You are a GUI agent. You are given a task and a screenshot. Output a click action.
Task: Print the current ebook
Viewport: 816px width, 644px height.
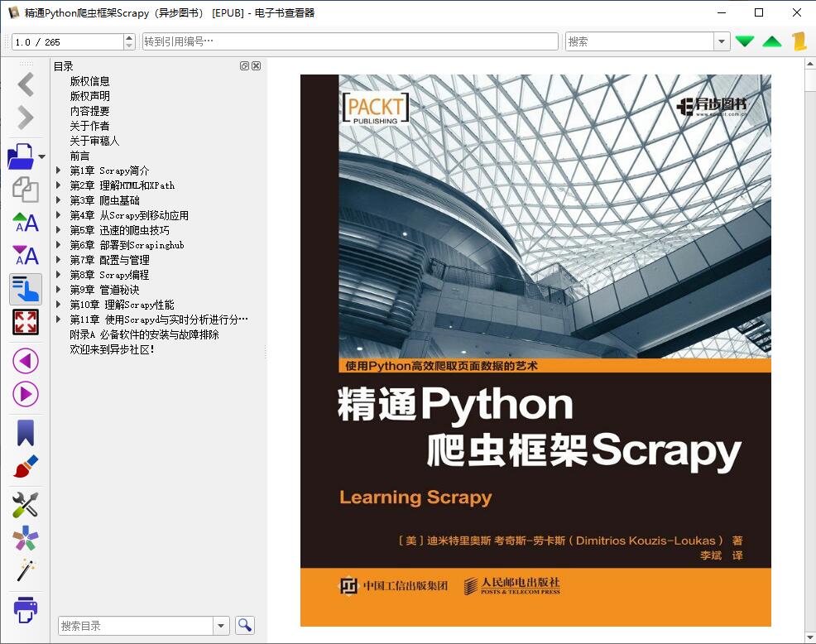25,610
